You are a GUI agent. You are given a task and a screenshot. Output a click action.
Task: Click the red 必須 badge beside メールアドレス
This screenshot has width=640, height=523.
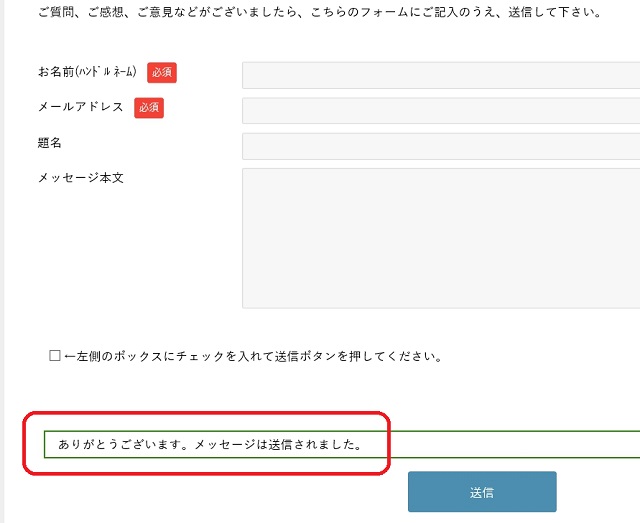click(149, 108)
